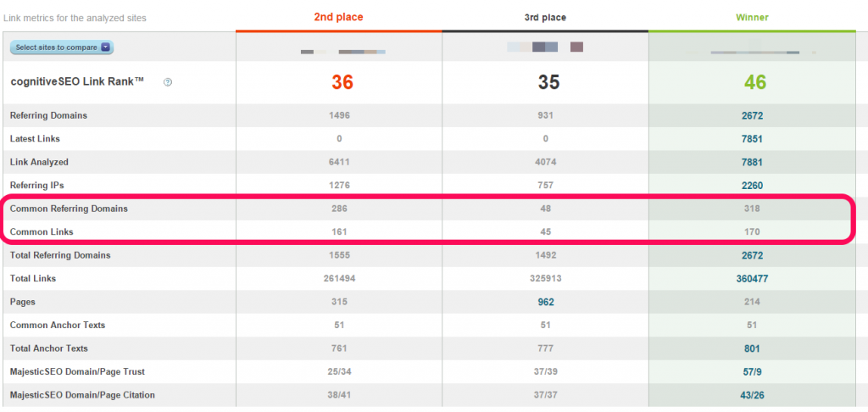
Task: Click Winner's Total Anchor Texts value 801
Action: tap(752, 348)
